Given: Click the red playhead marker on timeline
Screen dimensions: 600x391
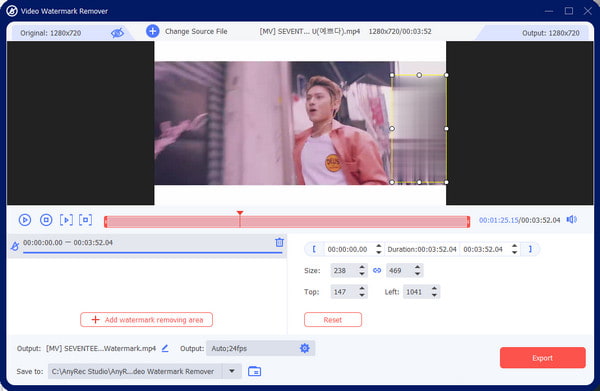Looking at the screenshot, I should [240, 213].
